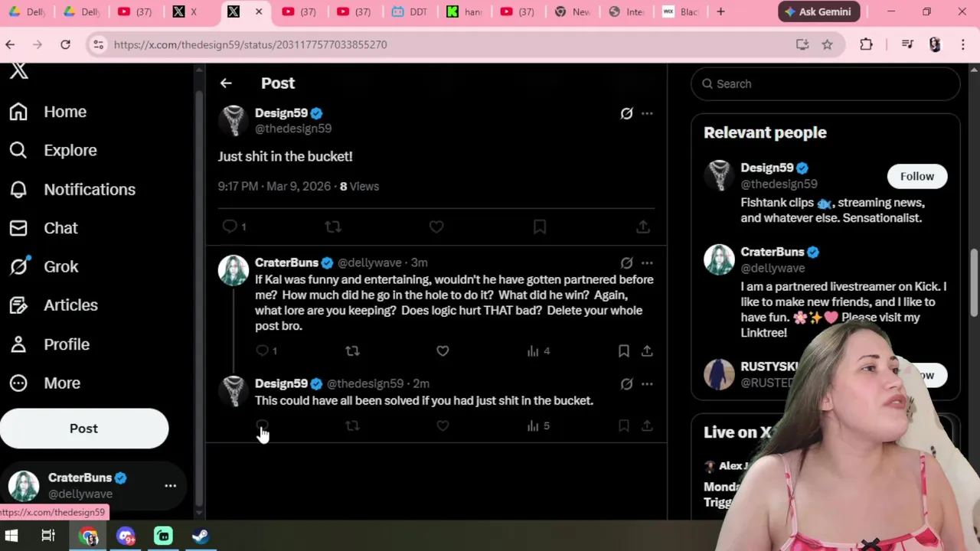Open Profile in the sidebar
The image size is (980, 551).
tap(49, 344)
